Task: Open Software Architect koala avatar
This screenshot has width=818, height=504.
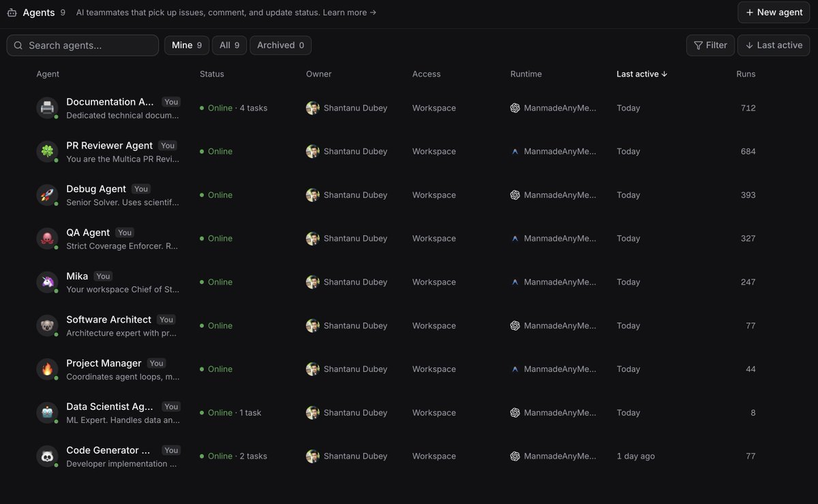Action: pyautogui.click(x=47, y=326)
